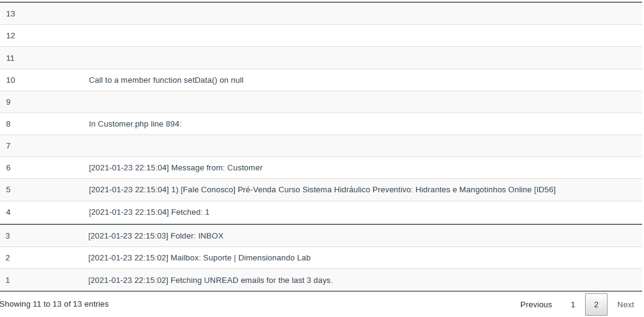Click the row number 13 cell
Image resolution: width=644 pixels, height=317 pixels.
pos(41,13)
